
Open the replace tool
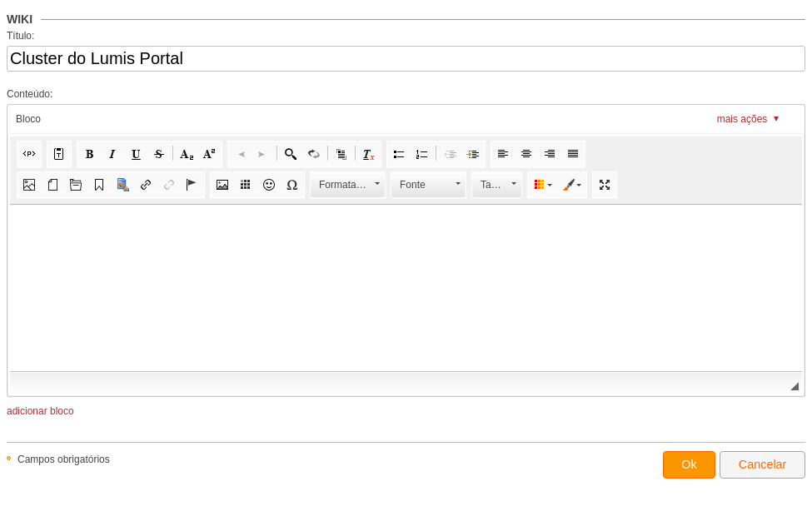coord(314,154)
